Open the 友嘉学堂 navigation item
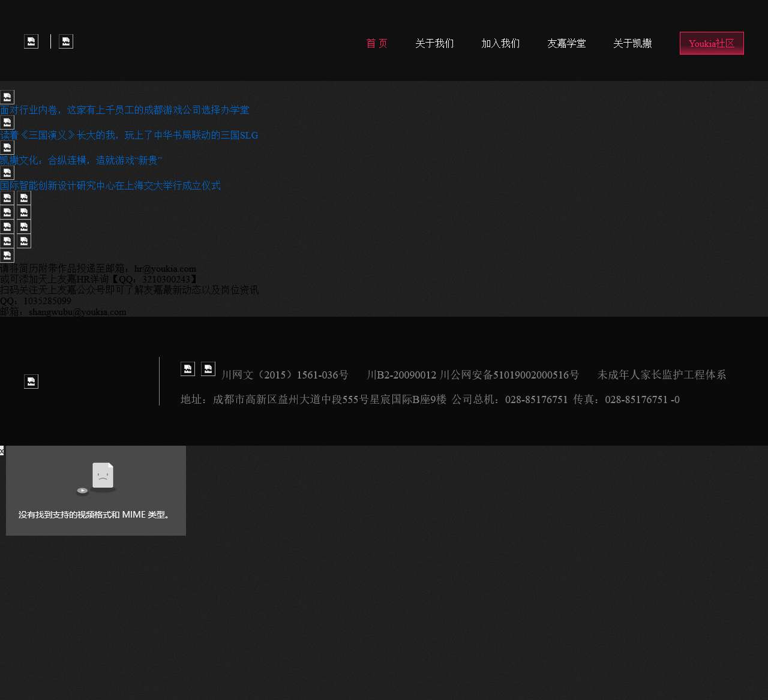The image size is (768, 700). [x=566, y=43]
